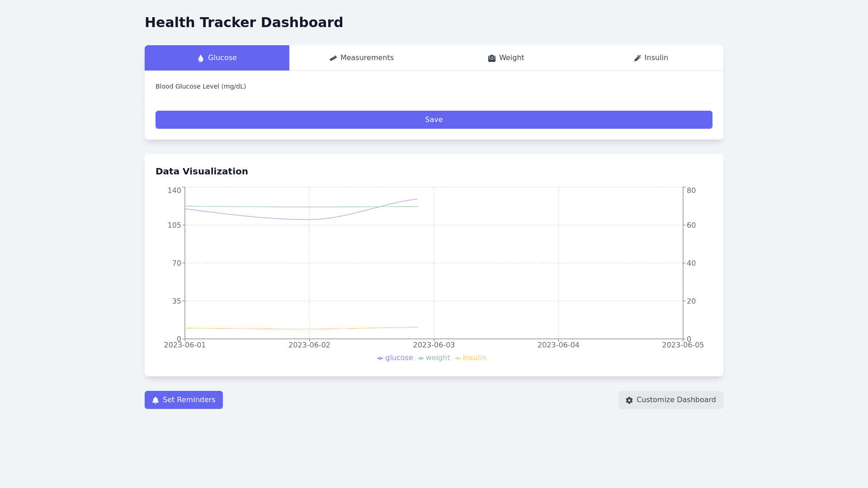
Task: Click the insulin legend marker icon
Action: coord(458,358)
